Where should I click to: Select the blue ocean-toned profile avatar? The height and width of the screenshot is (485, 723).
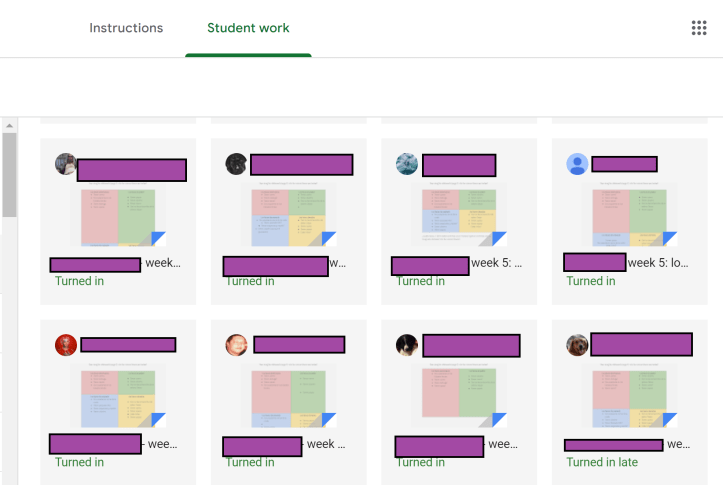(407, 164)
